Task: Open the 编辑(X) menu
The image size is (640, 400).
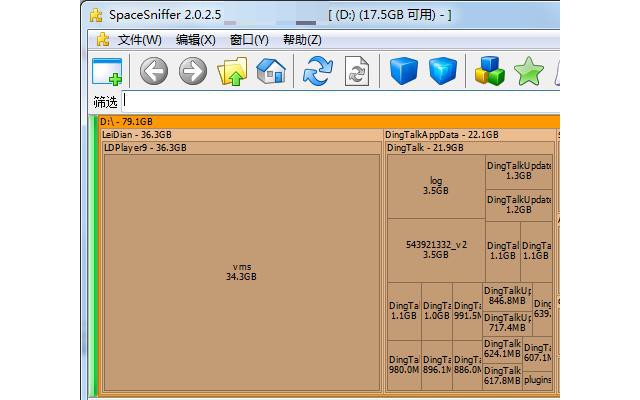Action: 196,40
